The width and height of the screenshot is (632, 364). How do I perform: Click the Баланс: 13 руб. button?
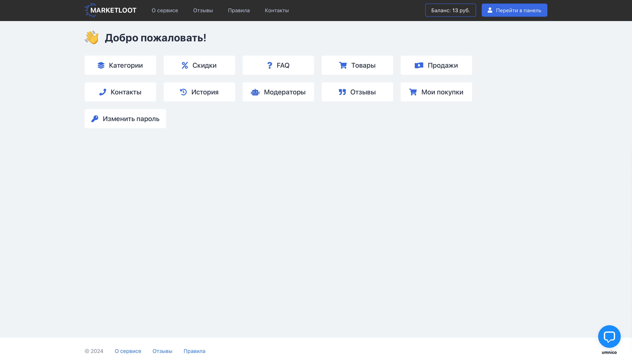pos(450,10)
